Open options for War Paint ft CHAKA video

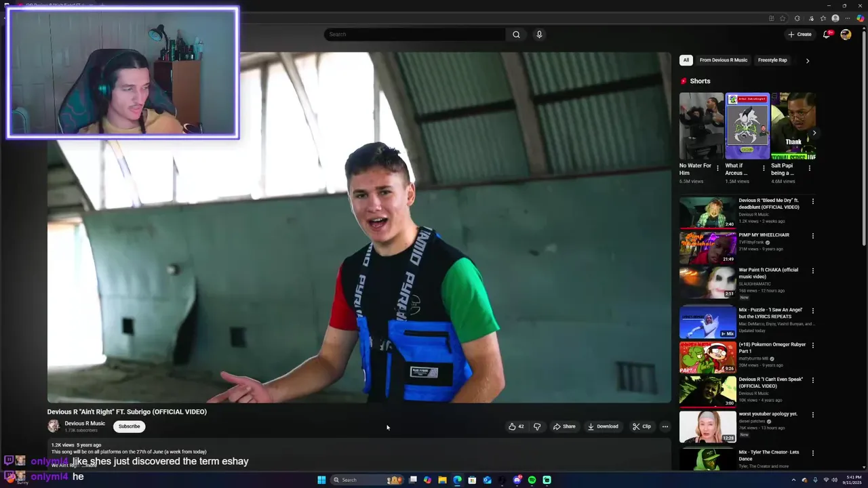click(813, 270)
